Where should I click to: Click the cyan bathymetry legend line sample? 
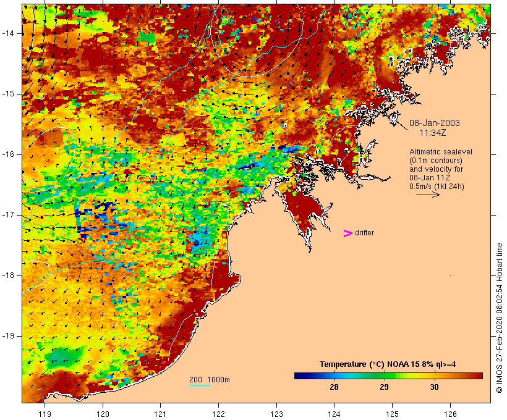tap(200, 385)
